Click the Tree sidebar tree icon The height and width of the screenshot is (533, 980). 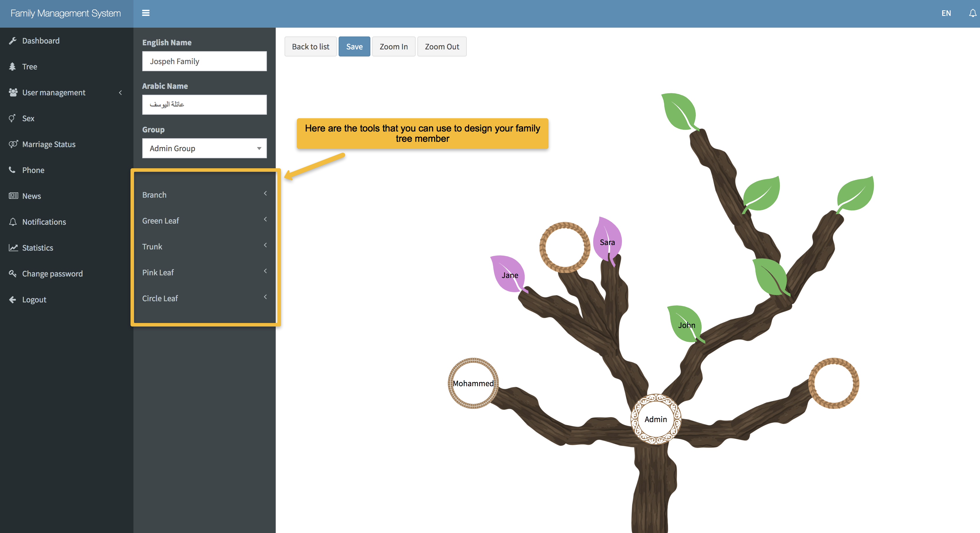pos(13,66)
